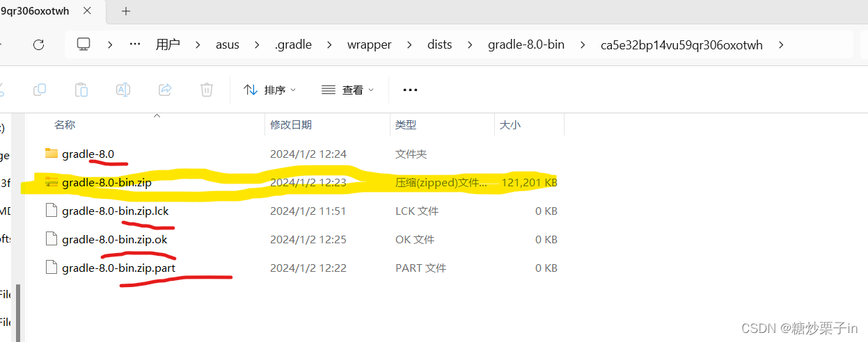Open the 排序 sort dropdown
This screenshot has width=868, height=342.
[x=270, y=90]
